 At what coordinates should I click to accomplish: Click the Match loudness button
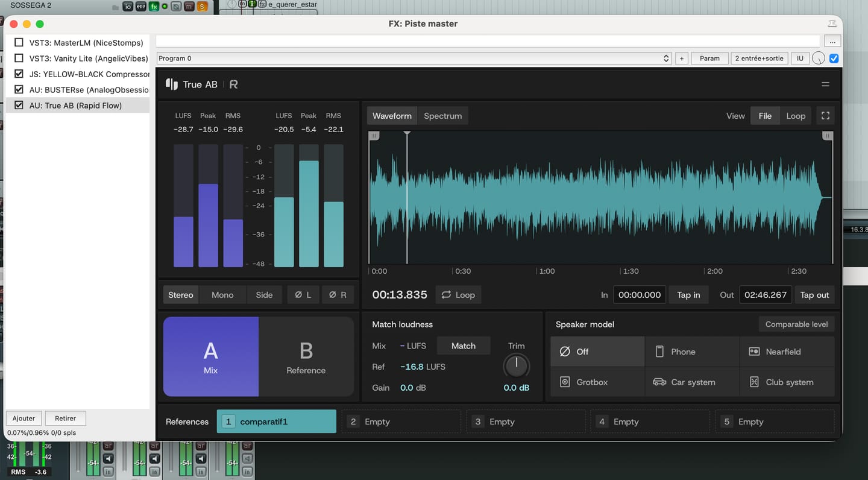click(x=464, y=346)
